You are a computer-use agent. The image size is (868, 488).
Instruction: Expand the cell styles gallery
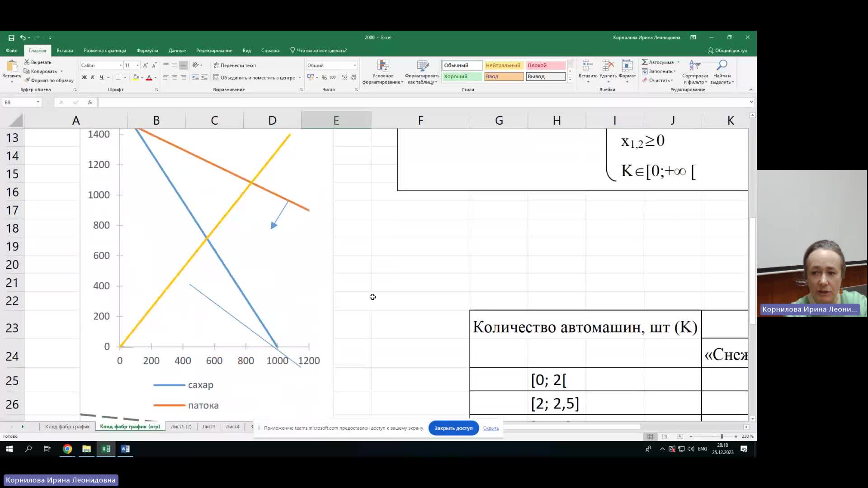coord(570,79)
